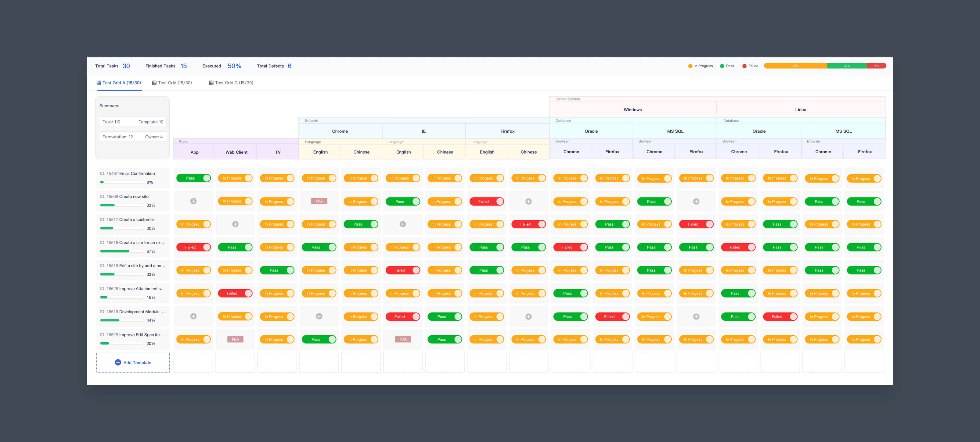
Task: Click Add Template button
Action: [133, 362]
